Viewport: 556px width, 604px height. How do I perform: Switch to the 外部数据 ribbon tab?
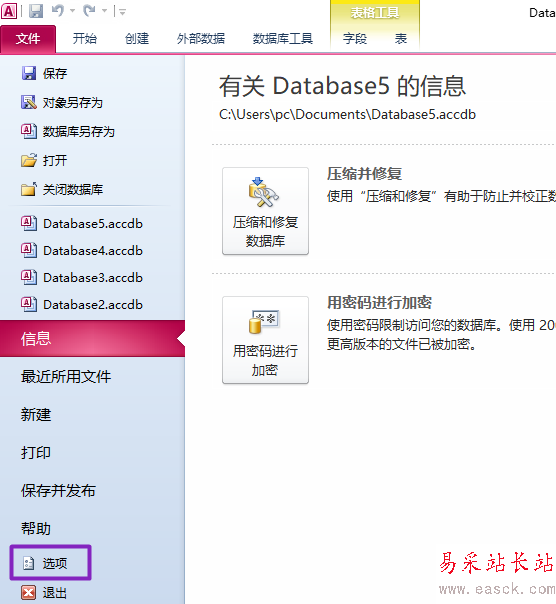201,39
